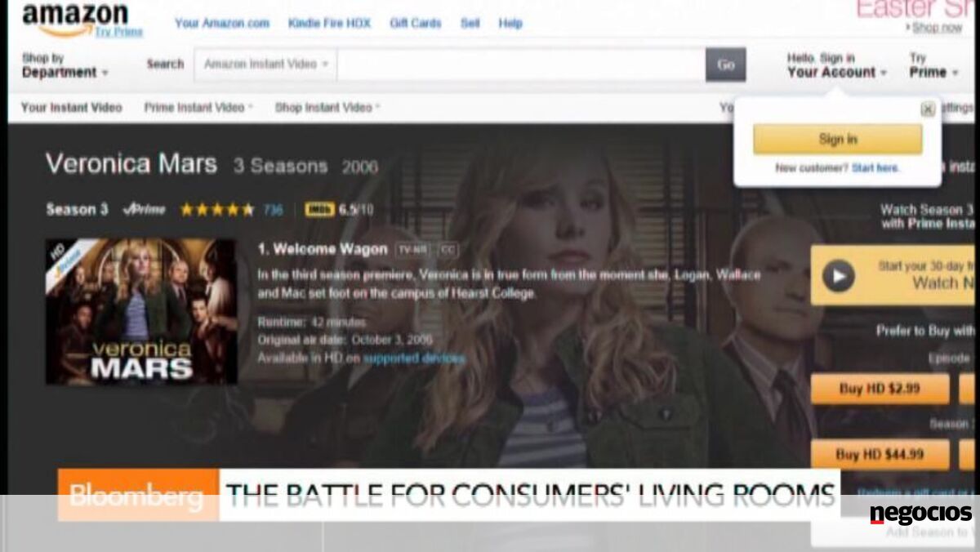Screen dimensions: 980x552
Task: Click the yellow Sign in button
Action: pos(838,140)
